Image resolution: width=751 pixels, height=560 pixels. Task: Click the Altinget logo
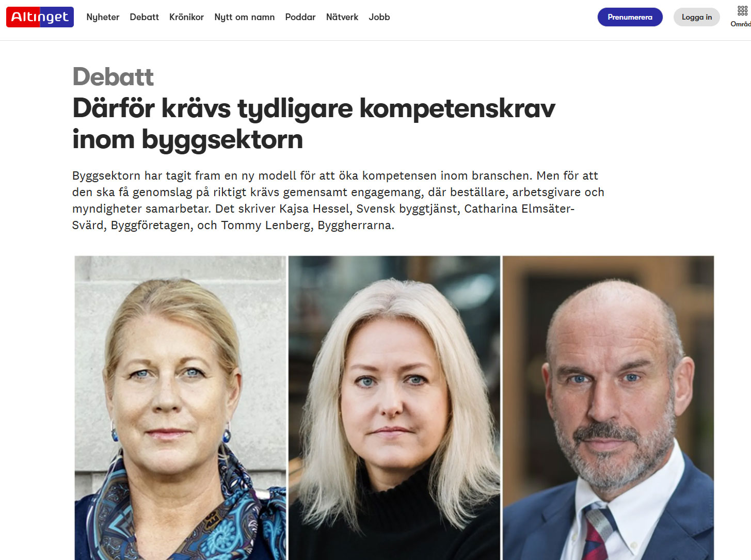coord(40,17)
